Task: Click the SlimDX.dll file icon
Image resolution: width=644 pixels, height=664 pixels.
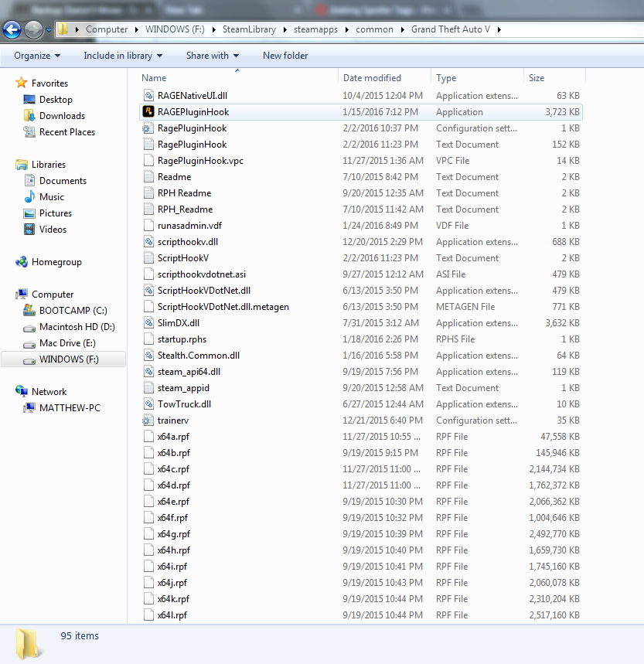Action: coord(148,323)
